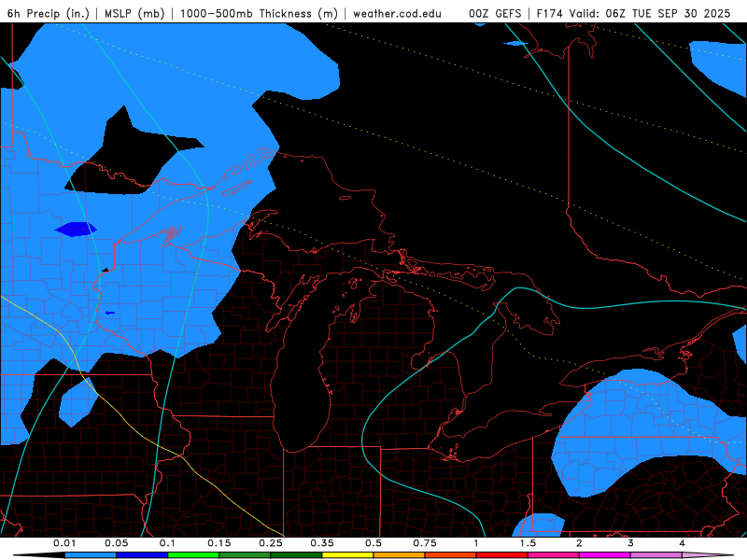The height and width of the screenshot is (560, 747).
Task: Select the bright green 0.1–0.15 legend swatch
Action: tap(193, 555)
